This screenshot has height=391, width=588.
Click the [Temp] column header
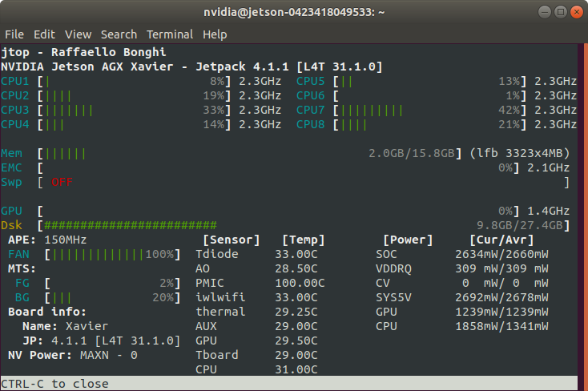pos(304,240)
